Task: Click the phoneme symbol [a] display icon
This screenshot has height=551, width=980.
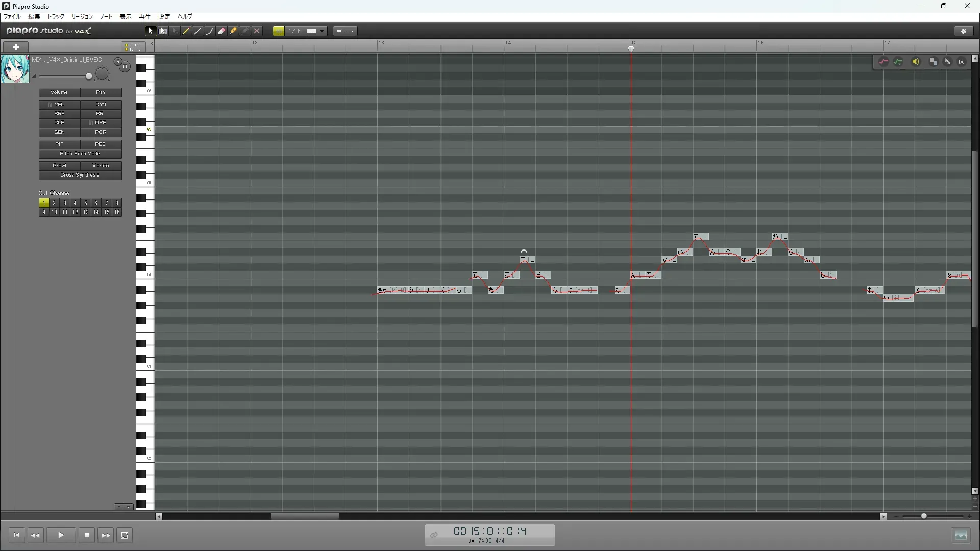Action: tap(962, 62)
